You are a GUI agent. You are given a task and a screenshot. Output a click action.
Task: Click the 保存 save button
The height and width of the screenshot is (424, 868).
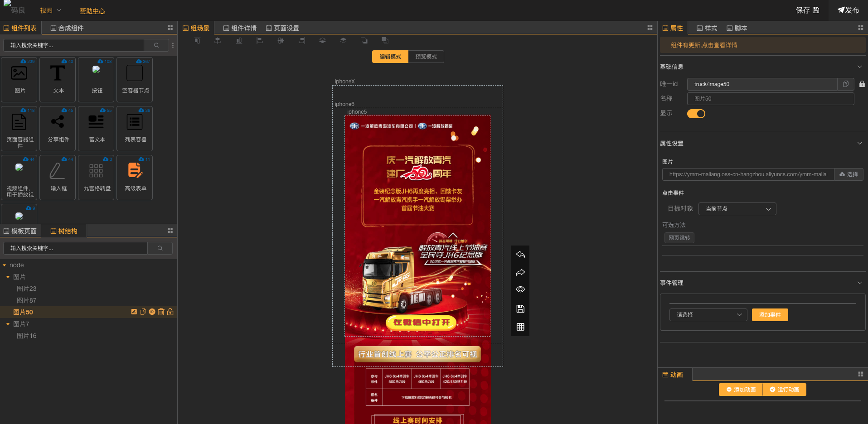click(x=807, y=10)
